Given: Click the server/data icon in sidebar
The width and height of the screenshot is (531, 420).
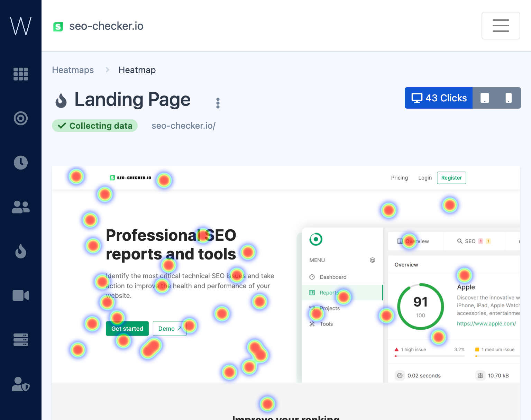Looking at the screenshot, I should (21, 340).
